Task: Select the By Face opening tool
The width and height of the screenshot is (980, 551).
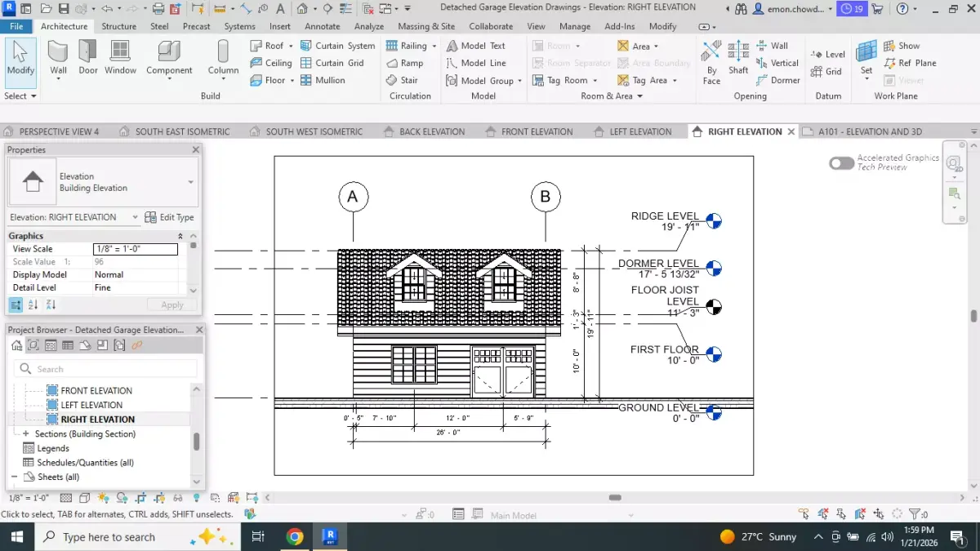Action: 711,63
